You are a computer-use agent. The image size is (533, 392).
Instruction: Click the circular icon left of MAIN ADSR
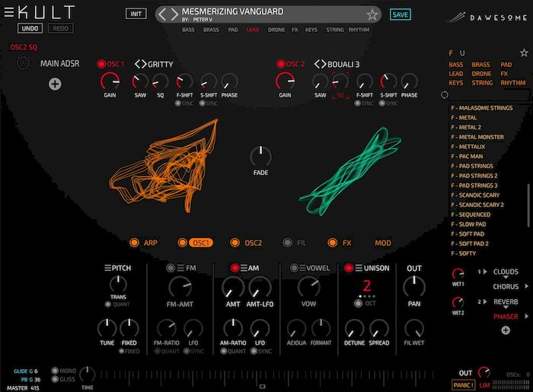coord(23,63)
